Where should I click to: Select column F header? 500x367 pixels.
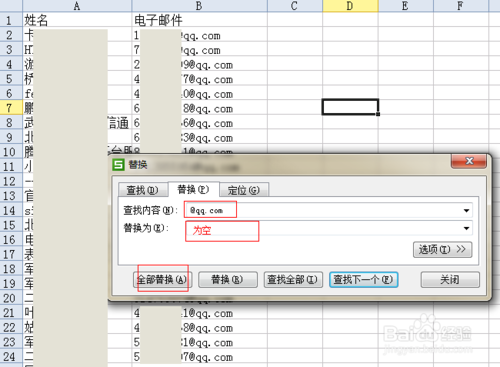tap(461, 6)
